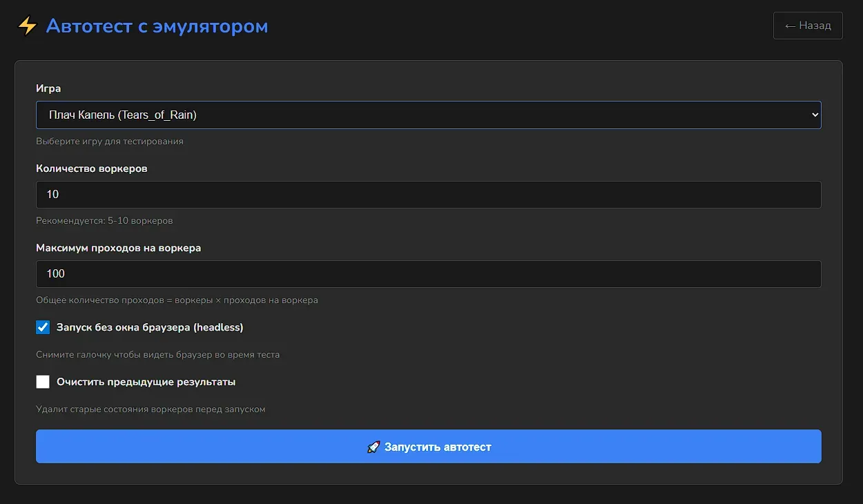Enable the Очистить предыдущие результаты checkbox
The width and height of the screenshot is (863, 504).
click(43, 382)
